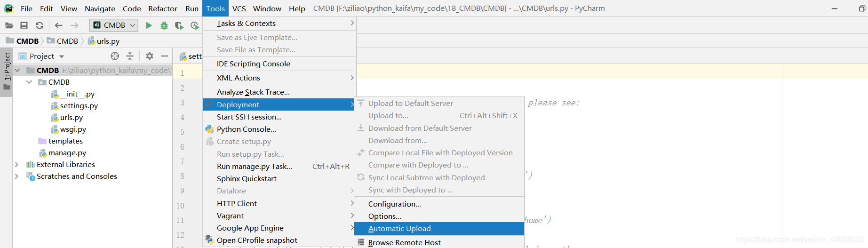Image resolution: width=868 pixels, height=248 pixels.
Task: Open Google App Engine submenu
Action: click(279, 228)
